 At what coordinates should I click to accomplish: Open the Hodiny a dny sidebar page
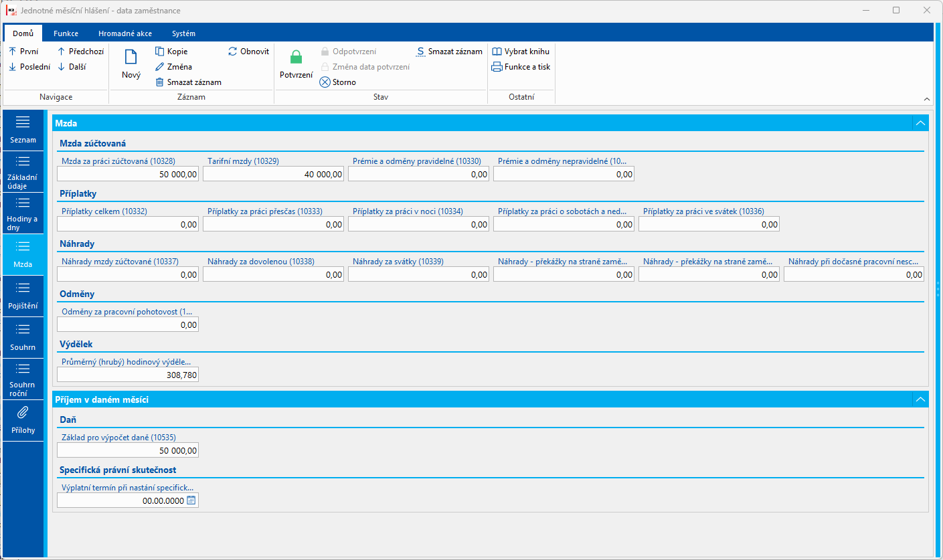(x=23, y=213)
